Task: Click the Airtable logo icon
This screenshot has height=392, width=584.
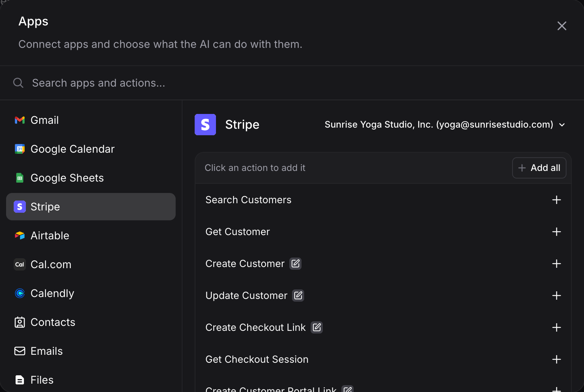Action: coord(20,236)
